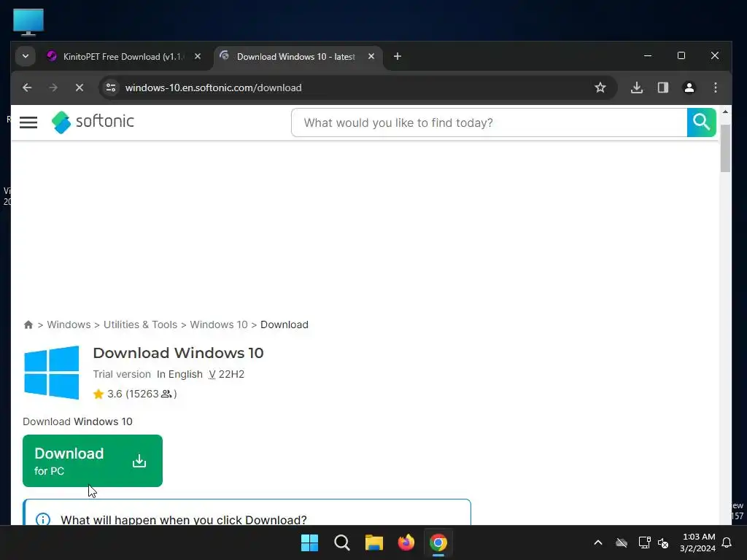Open the Windows breadcrumb link
Image resolution: width=747 pixels, height=560 pixels.
point(69,324)
